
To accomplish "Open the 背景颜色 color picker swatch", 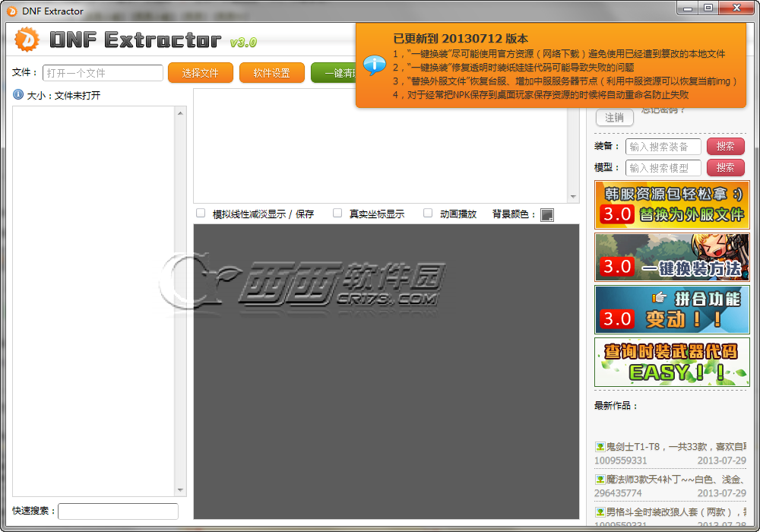I will pos(547,215).
